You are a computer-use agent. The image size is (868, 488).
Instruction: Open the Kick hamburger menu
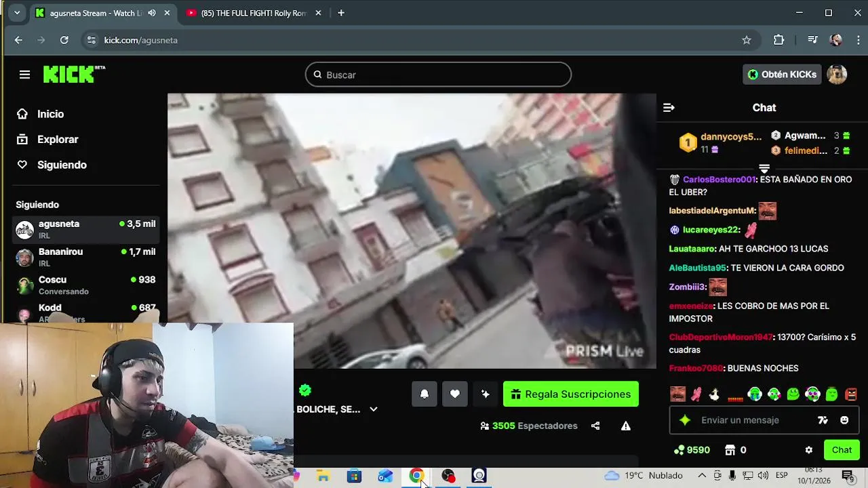(24, 75)
